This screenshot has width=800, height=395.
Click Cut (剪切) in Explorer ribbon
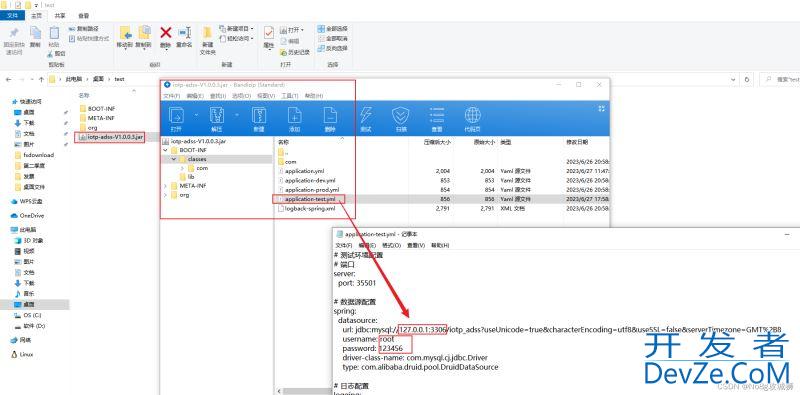[57, 53]
